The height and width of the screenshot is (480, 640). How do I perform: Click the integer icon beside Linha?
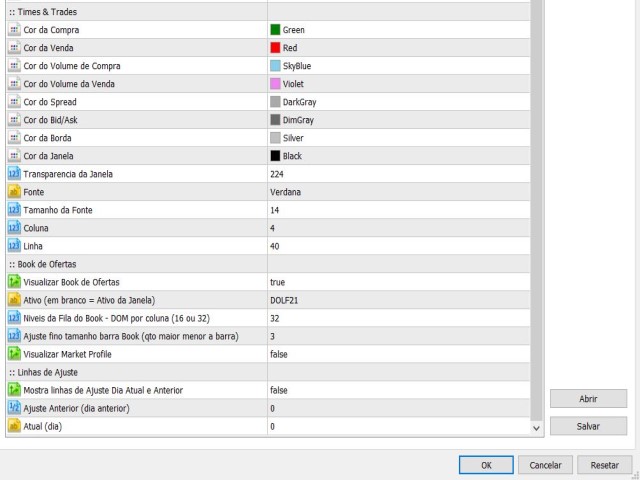coord(14,246)
